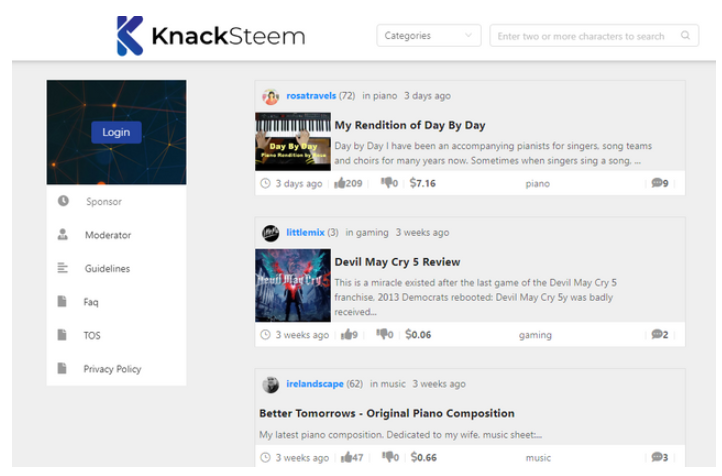This screenshot has width=722, height=476.
Task: Open the Sponsor menu item
Action: [x=104, y=201]
